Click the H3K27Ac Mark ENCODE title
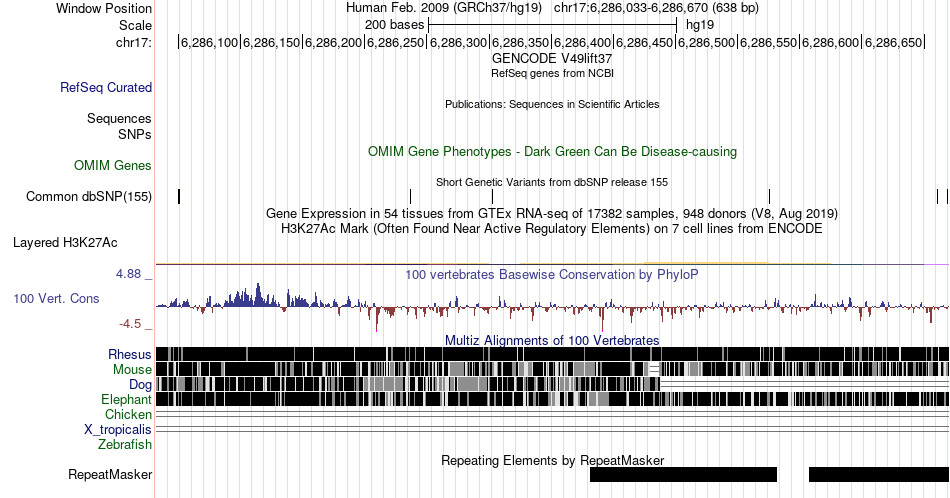 (552, 228)
